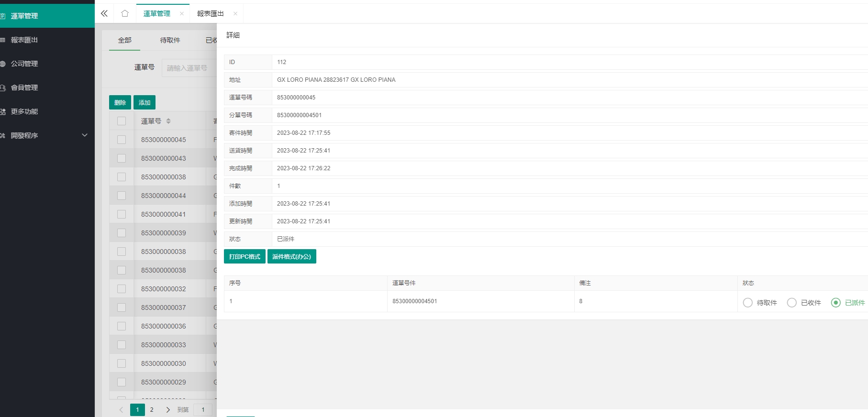Toggle the select-all header checkbox
868x417 pixels.
pos(122,121)
